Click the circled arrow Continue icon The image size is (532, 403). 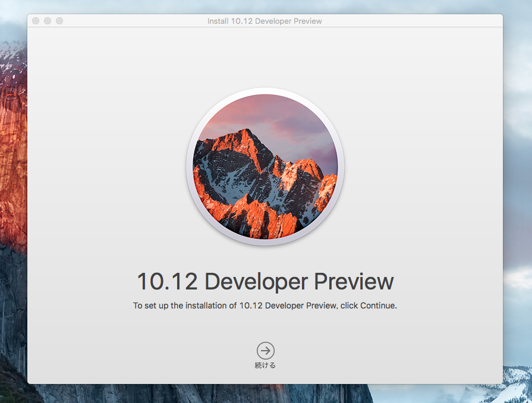click(265, 350)
